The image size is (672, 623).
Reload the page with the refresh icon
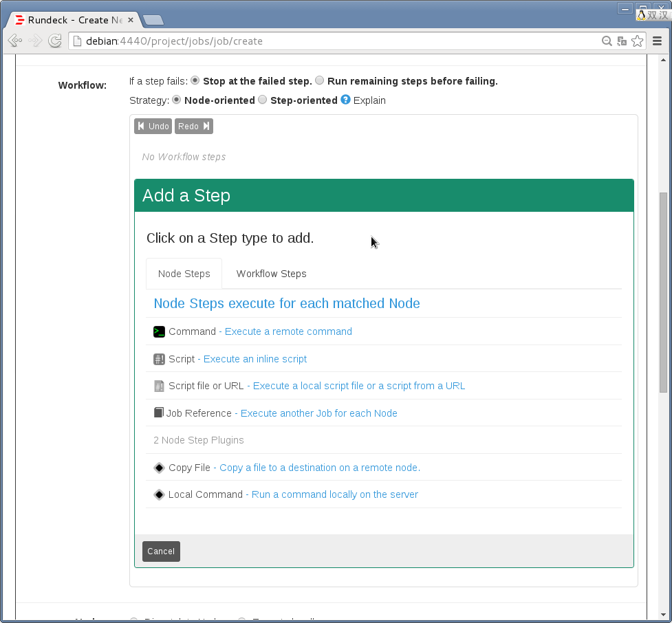coord(55,41)
